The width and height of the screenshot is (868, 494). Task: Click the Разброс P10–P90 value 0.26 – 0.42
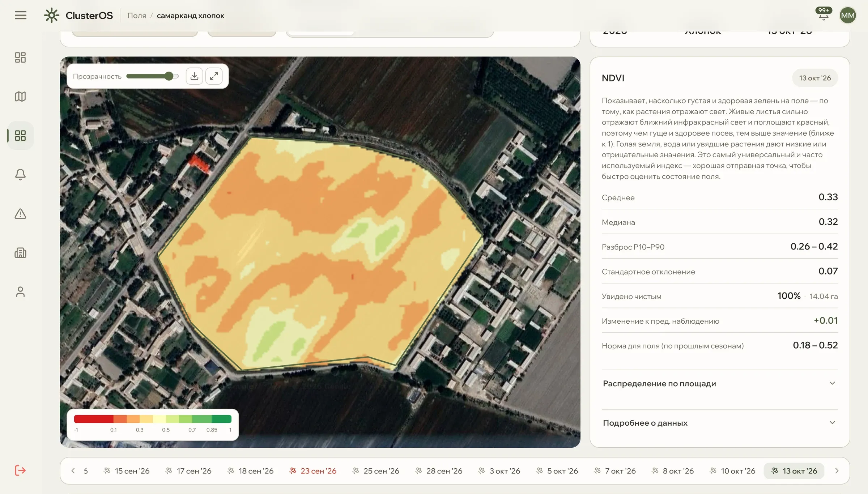[814, 246]
